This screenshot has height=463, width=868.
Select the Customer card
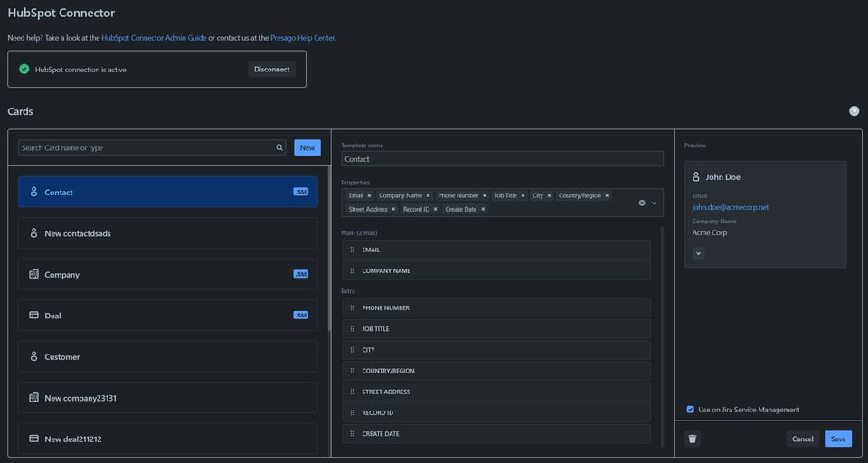(x=168, y=356)
